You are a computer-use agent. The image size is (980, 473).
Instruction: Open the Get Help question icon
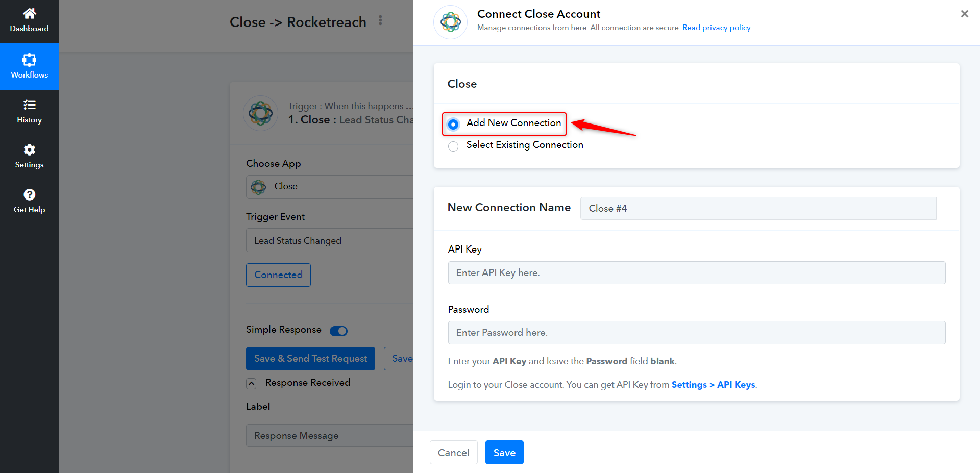pos(29,194)
